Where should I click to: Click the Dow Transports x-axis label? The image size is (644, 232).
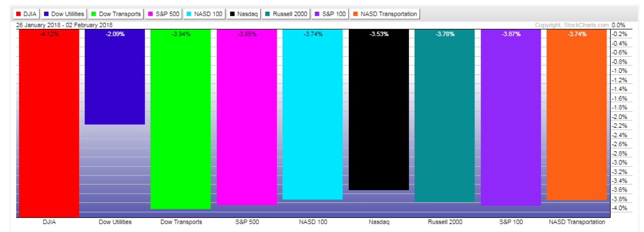click(181, 222)
